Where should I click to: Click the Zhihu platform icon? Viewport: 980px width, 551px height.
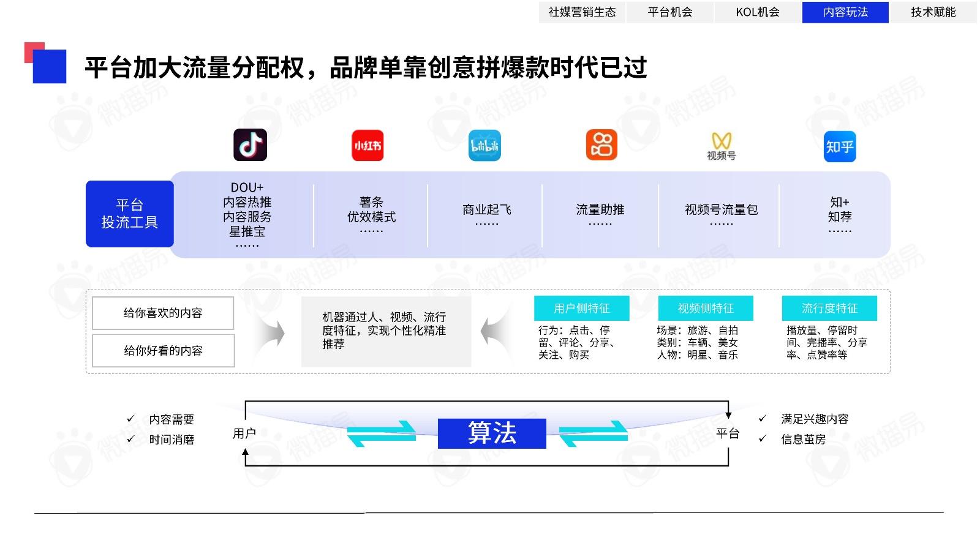840,145
